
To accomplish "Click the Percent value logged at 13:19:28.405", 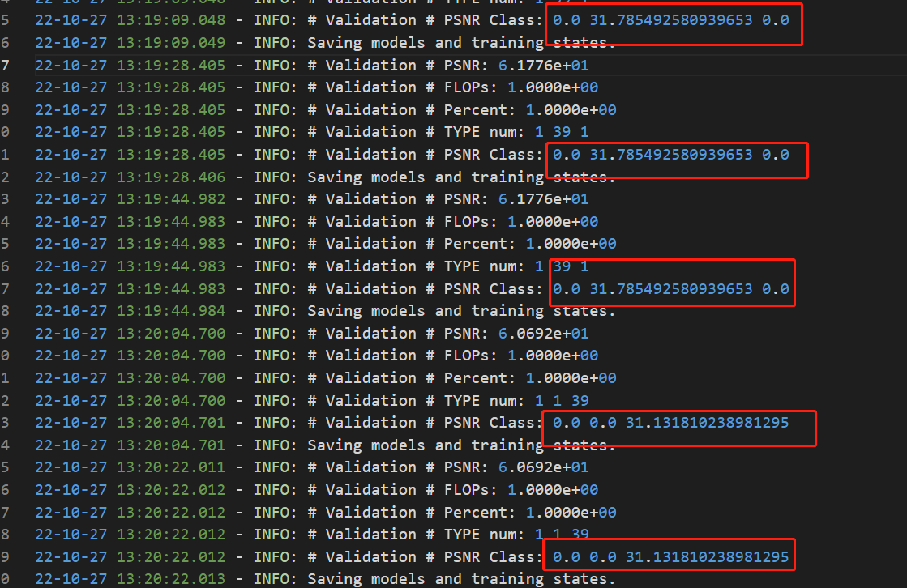I will pyautogui.click(x=571, y=109).
